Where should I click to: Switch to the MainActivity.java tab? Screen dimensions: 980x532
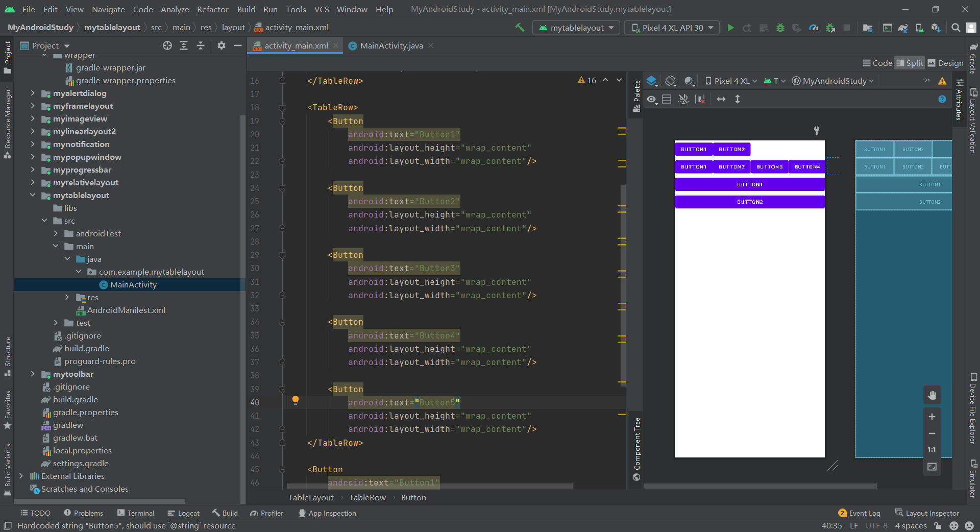[390, 45]
